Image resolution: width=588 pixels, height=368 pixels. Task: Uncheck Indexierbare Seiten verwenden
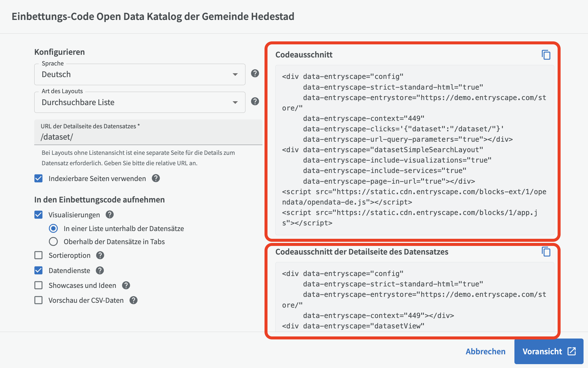click(38, 178)
